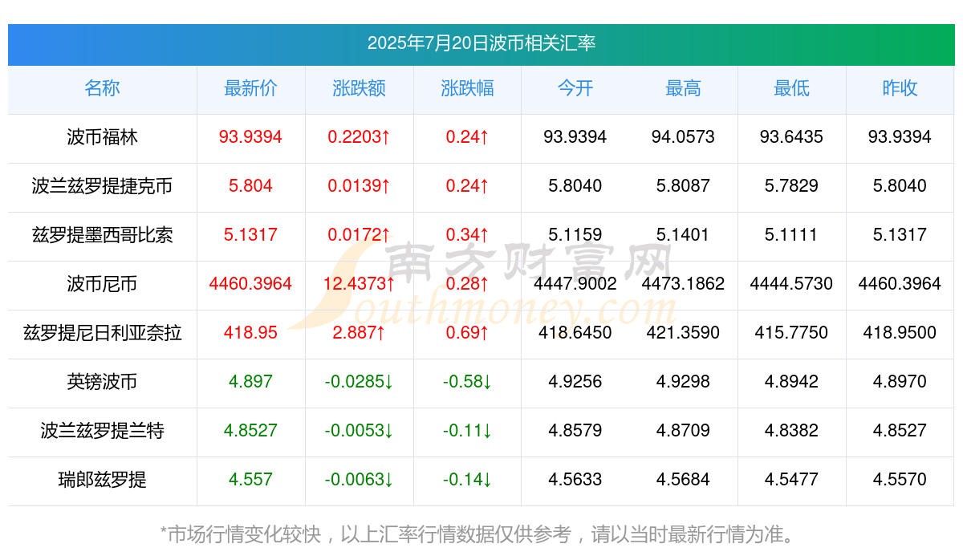Image resolution: width=963 pixels, height=560 pixels.
Task: Click latest price 4460.3964 in red
Action: click(250, 284)
